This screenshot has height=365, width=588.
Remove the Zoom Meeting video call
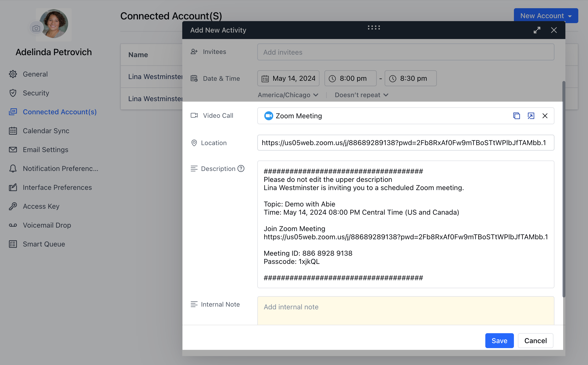545,116
